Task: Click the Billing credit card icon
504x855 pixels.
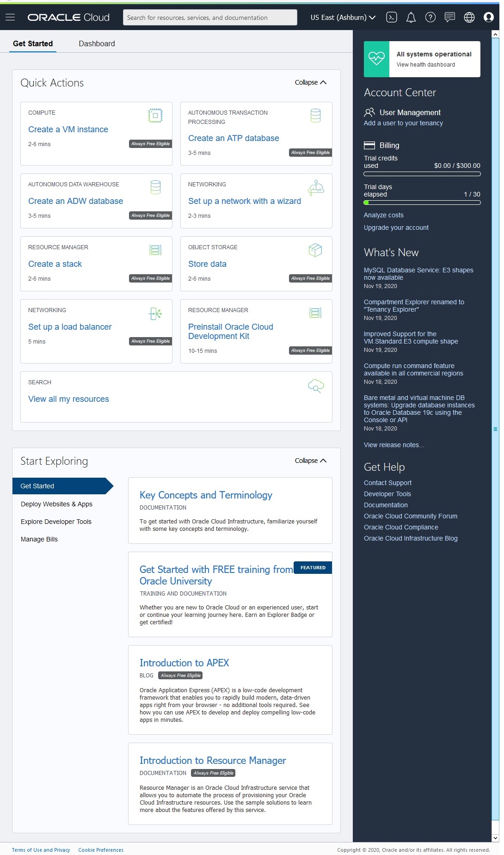Action: pos(369,145)
